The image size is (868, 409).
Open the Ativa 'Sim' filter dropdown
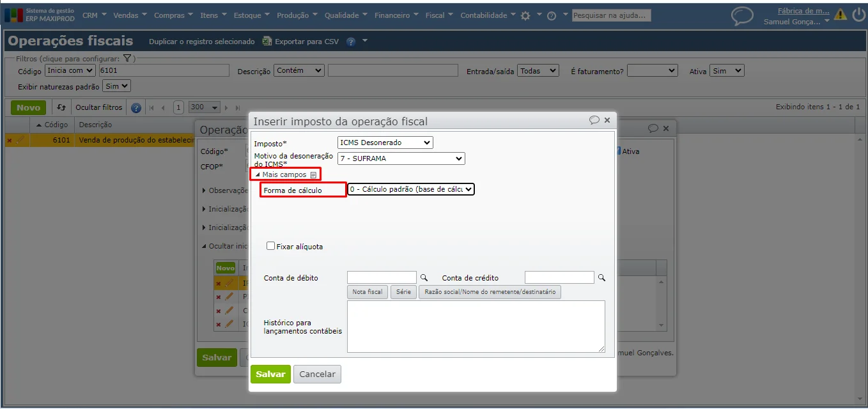727,70
